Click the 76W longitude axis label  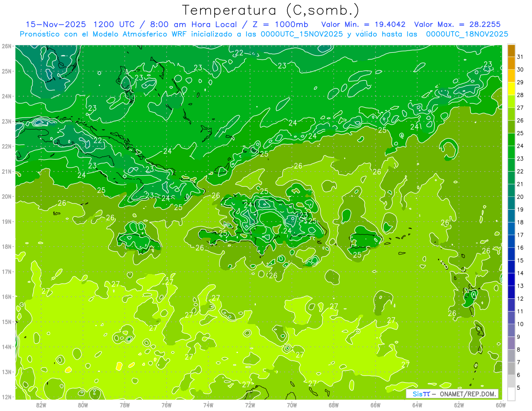tap(167, 405)
